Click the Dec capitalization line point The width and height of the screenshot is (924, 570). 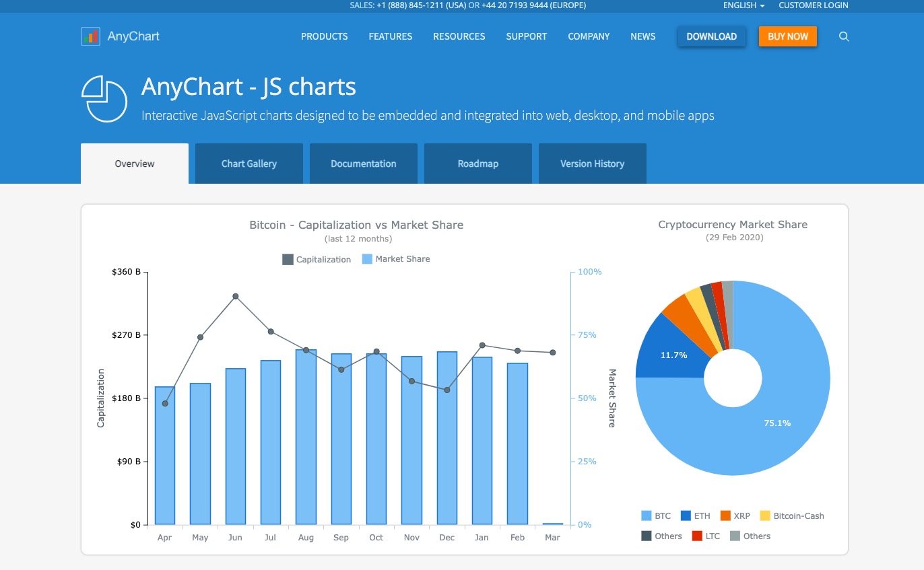pyautogui.click(x=447, y=390)
